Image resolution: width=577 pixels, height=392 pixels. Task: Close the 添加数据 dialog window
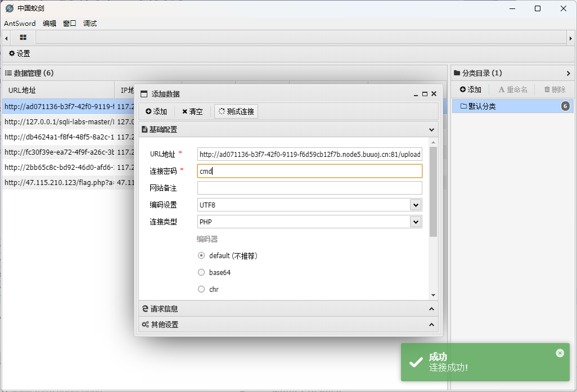pos(434,94)
